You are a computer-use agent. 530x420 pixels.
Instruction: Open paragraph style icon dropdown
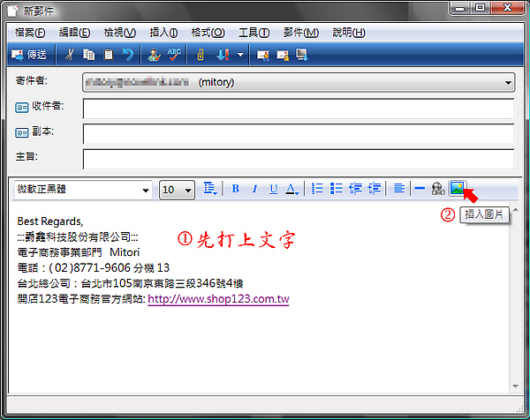point(210,189)
